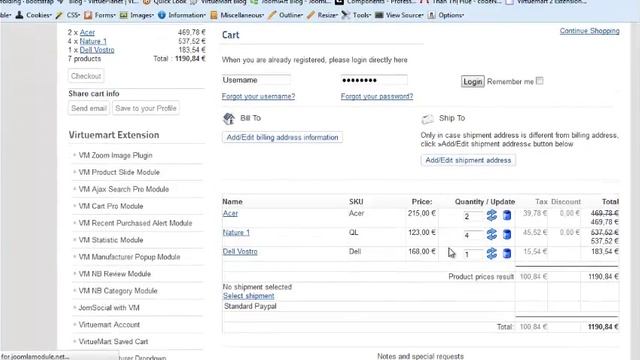Open VirtueMart Saved Cart menu item

(113, 342)
